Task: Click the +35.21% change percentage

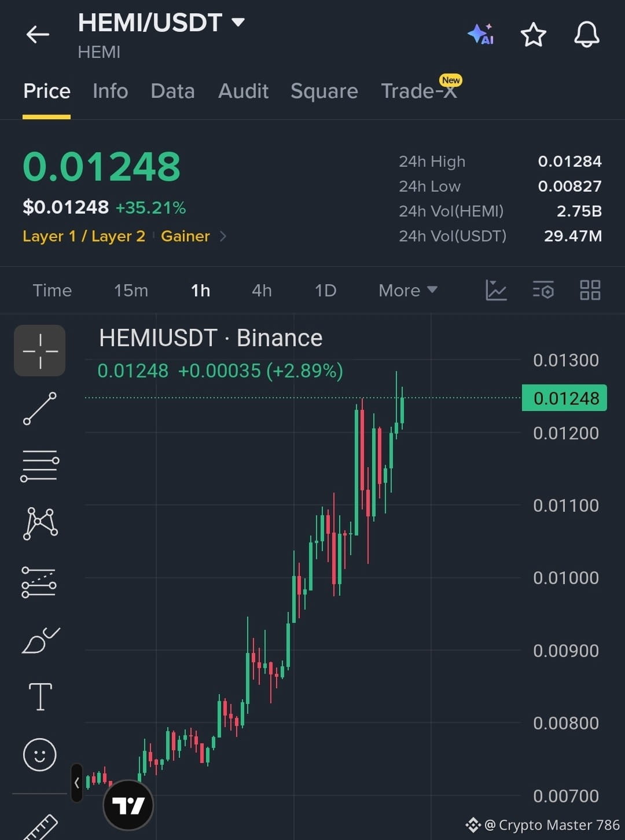Action: pyautogui.click(x=150, y=208)
